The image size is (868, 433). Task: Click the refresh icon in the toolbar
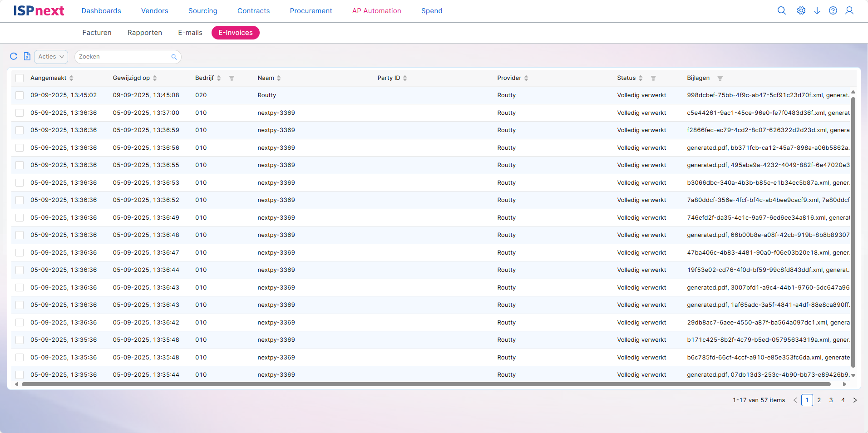point(14,56)
